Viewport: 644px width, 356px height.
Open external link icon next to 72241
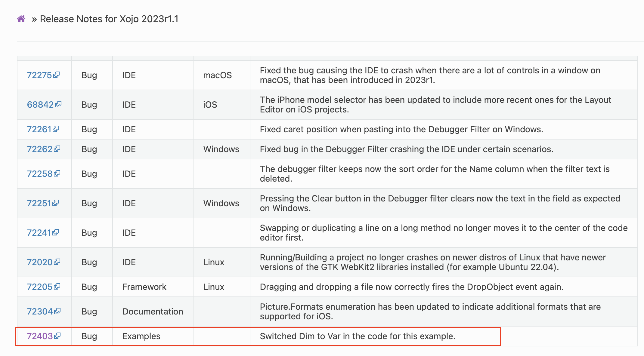tap(55, 232)
